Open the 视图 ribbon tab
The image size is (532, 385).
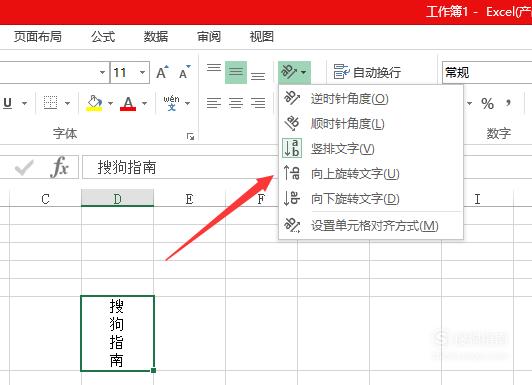pos(262,36)
